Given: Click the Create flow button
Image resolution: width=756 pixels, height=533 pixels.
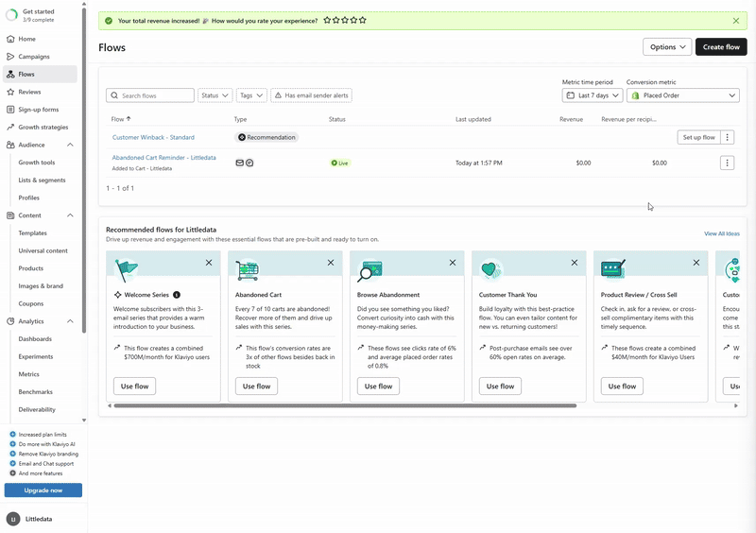Looking at the screenshot, I should (721, 47).
